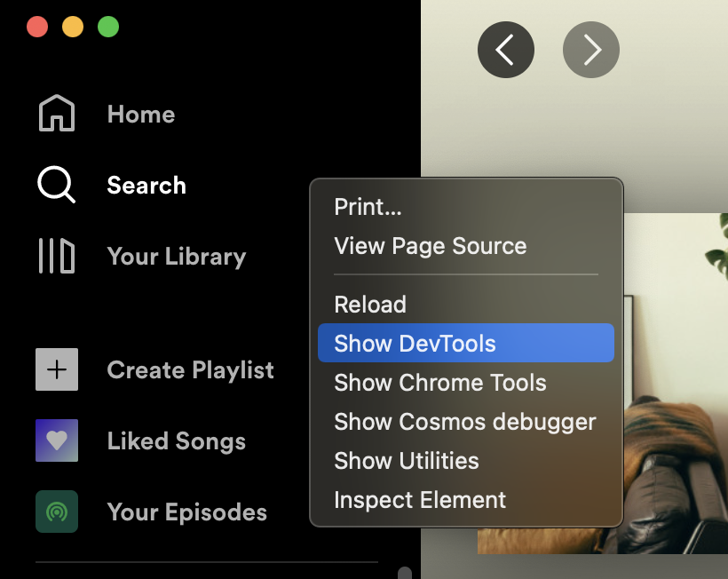Minimize window with yellow button
Viewport: 728px width, 579px height.
(73, 27)
